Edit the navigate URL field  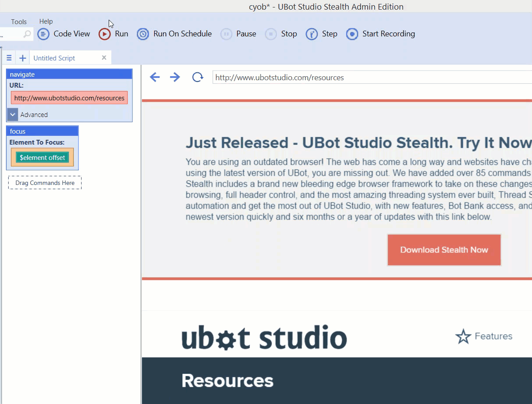[x=69, y=98]
